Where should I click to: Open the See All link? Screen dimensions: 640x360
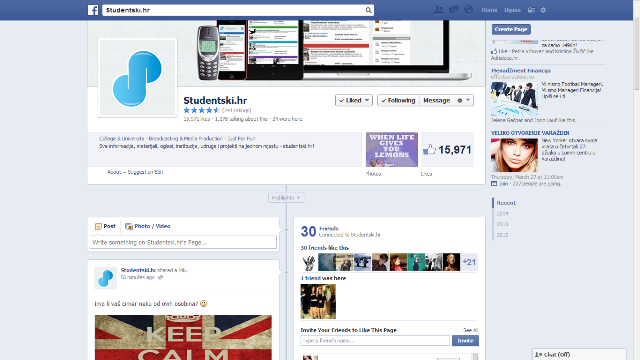point(471,330)
